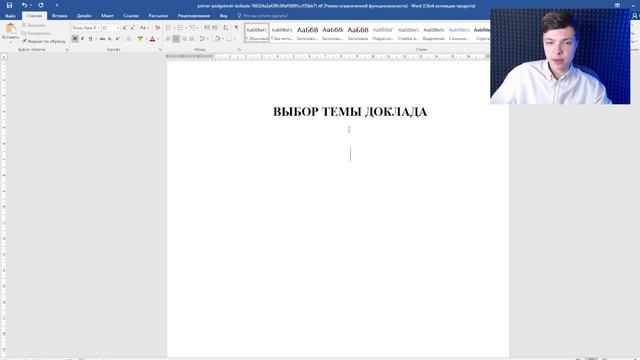
Task: Apply the Подзаголовок style
Action: [383, 33]
